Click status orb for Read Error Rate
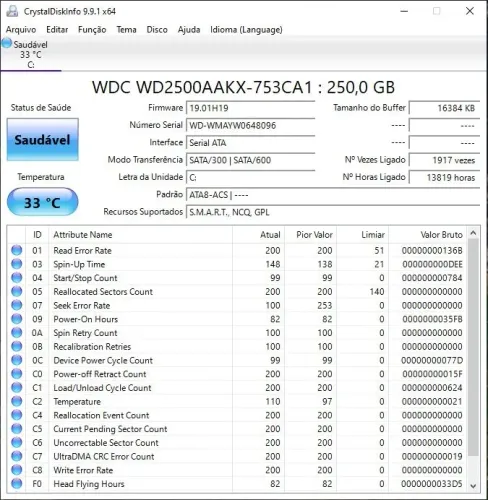Screen dimensions: 488x500 pyautogui.click(x=17, y=250)
